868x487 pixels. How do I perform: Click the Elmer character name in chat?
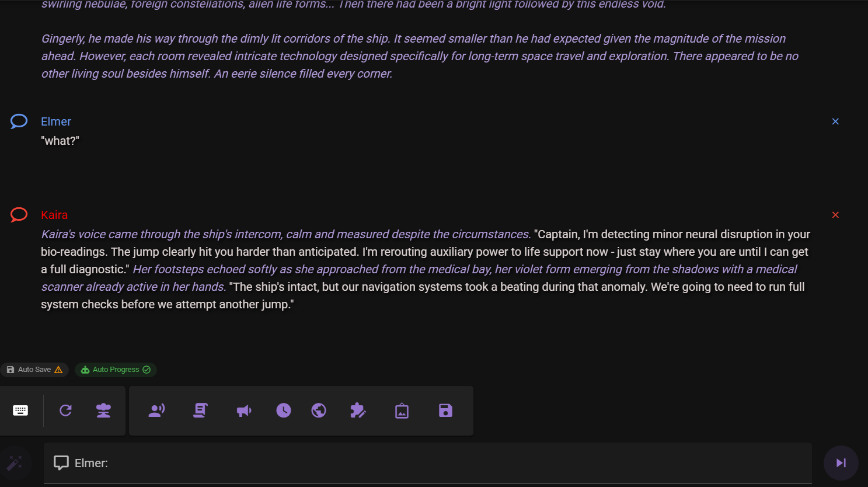tap(56, 121)
